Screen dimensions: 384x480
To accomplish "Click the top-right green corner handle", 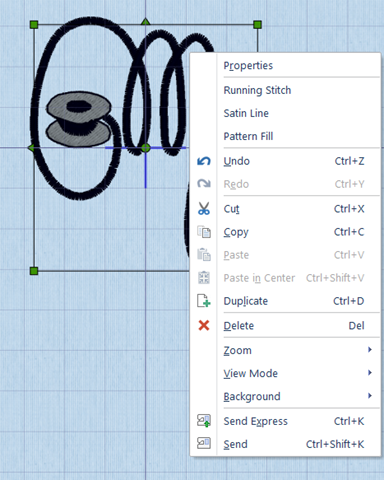I will [257, 24].
